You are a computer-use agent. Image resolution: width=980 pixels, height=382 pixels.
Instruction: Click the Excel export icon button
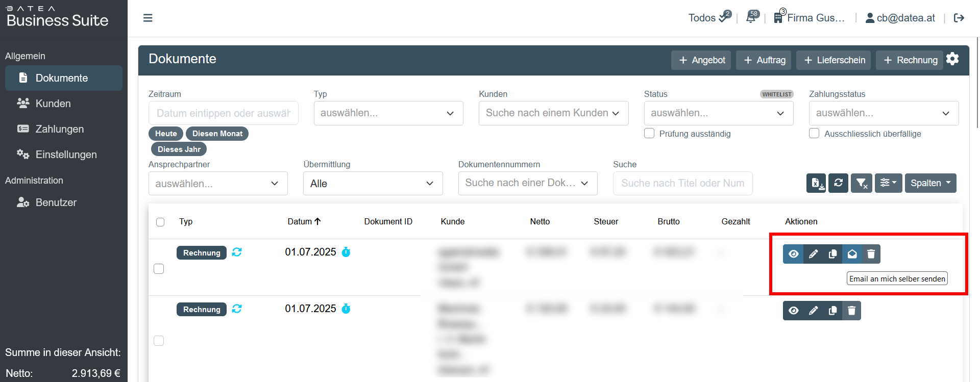pyautogui.click(x=816, y=183)
